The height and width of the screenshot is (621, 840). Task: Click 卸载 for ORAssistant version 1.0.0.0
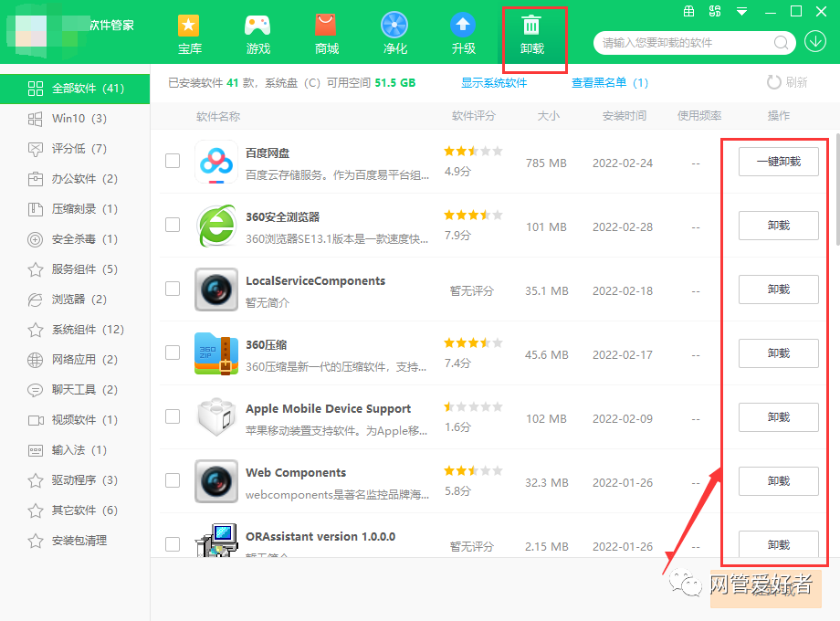[x=779, y=544]
